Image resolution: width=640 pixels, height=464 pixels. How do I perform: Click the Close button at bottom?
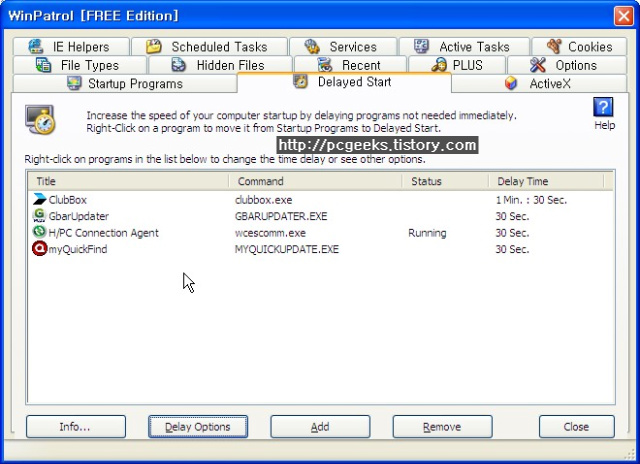pyautogui.click(x=576, y=426)
